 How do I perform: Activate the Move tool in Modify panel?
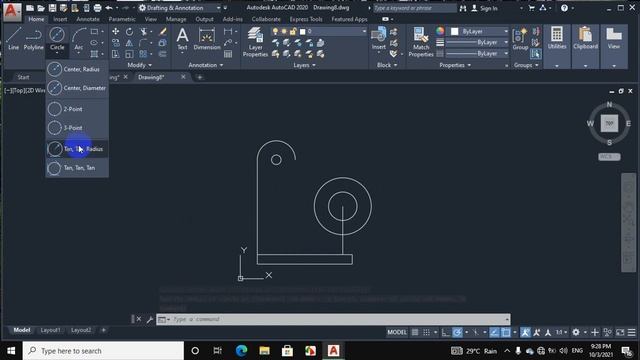(x=116, y=31)
